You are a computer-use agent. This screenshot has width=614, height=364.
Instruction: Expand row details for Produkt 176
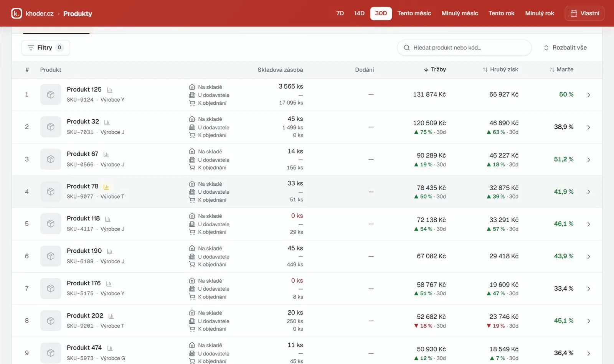click(589, 289)
